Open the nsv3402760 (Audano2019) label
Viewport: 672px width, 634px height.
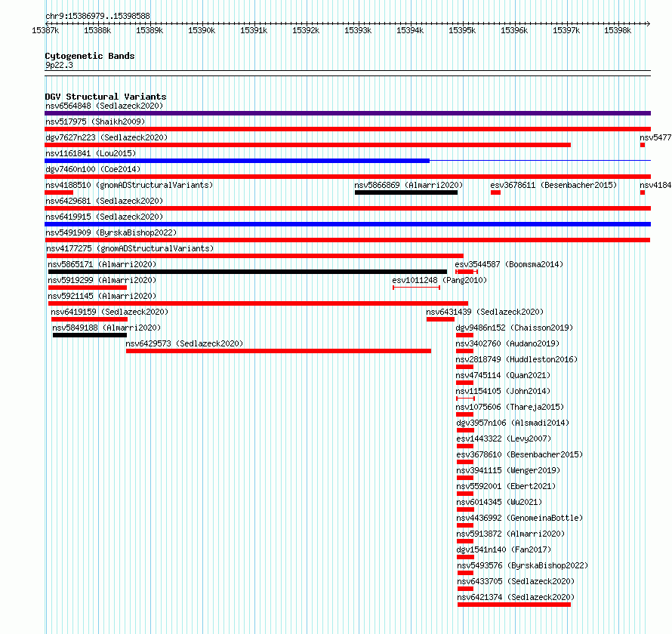[508, 343]
